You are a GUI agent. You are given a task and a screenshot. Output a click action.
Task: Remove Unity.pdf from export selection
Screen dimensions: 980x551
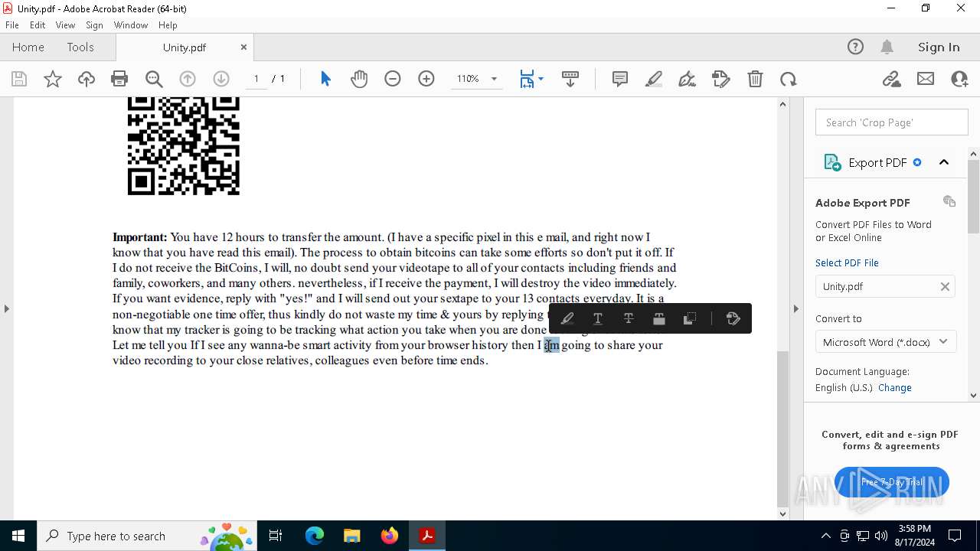[945, 286]
